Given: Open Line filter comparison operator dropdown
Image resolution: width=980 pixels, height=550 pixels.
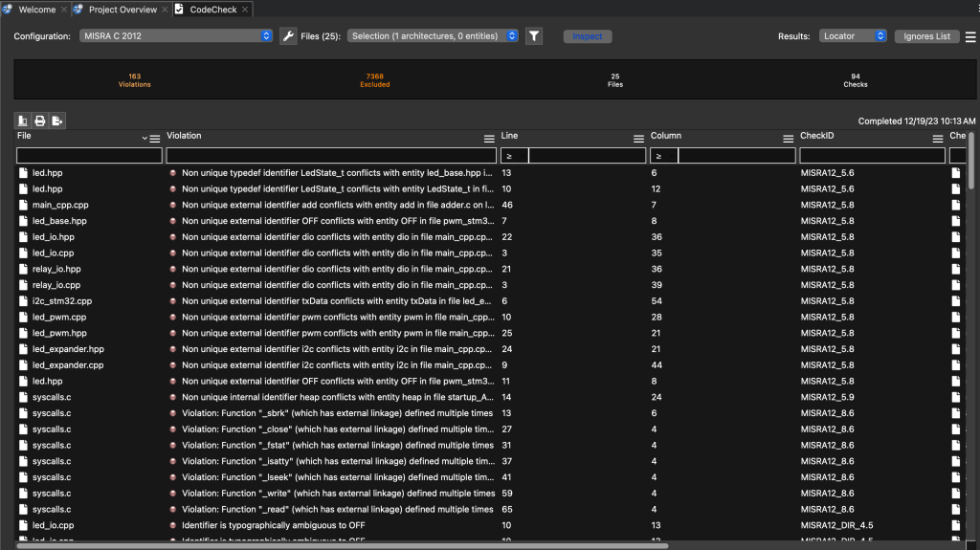Looking at the screenshot, I should pyautogui.click(x=514, y=156).
